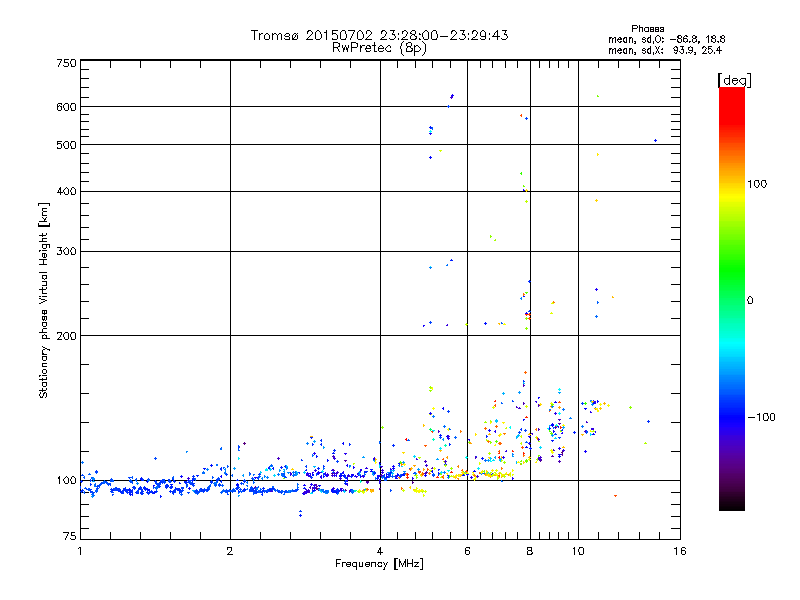Click the colorbar '0' tick label
Viewport: 800px width, 600px height.
(749, 300)
